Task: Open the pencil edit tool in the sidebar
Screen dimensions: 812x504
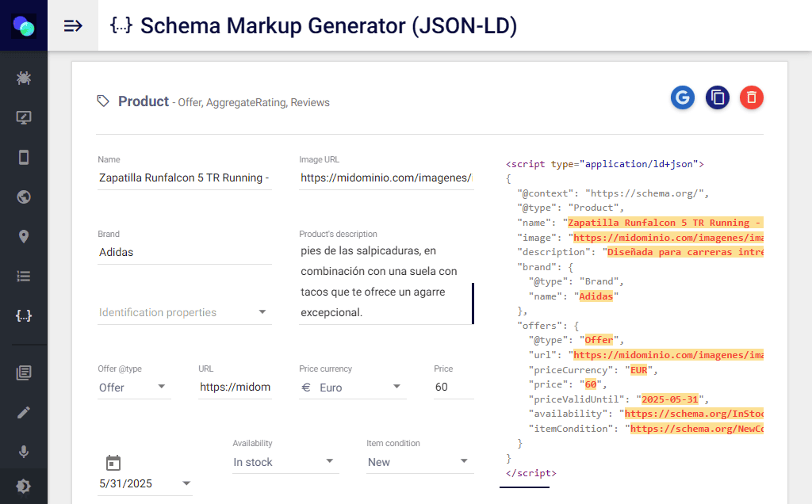Action: pos(23,412)
